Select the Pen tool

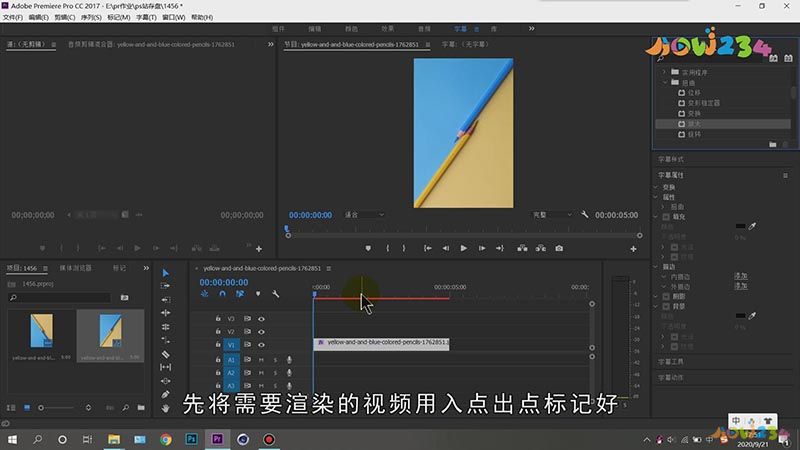click(x=165, y=394)
